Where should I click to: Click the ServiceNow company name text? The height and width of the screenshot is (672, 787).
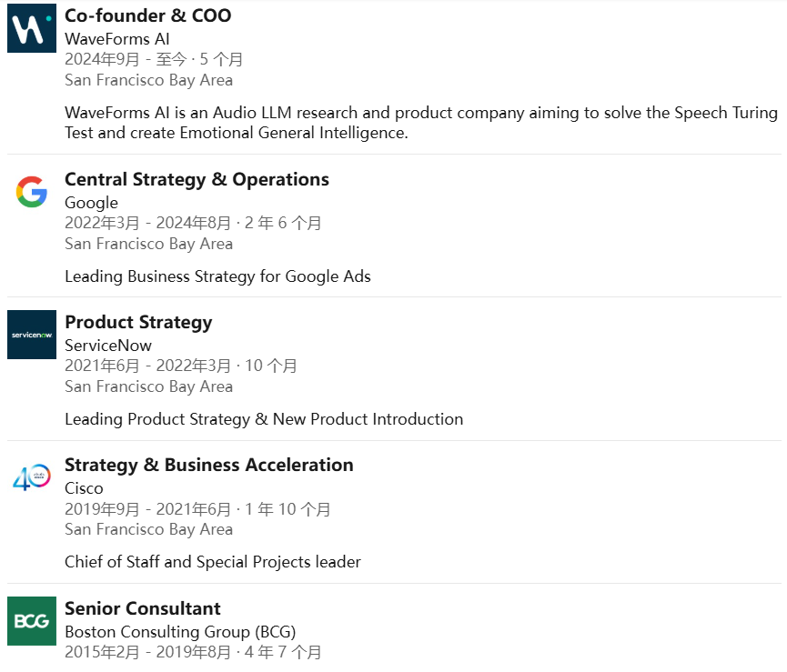point(108,346)
